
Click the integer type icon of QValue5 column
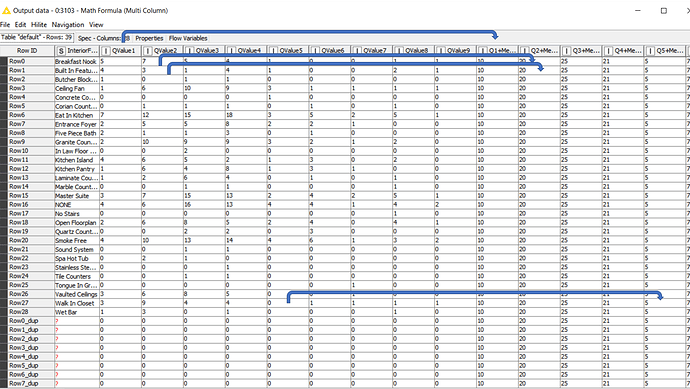tap(273, 51)
